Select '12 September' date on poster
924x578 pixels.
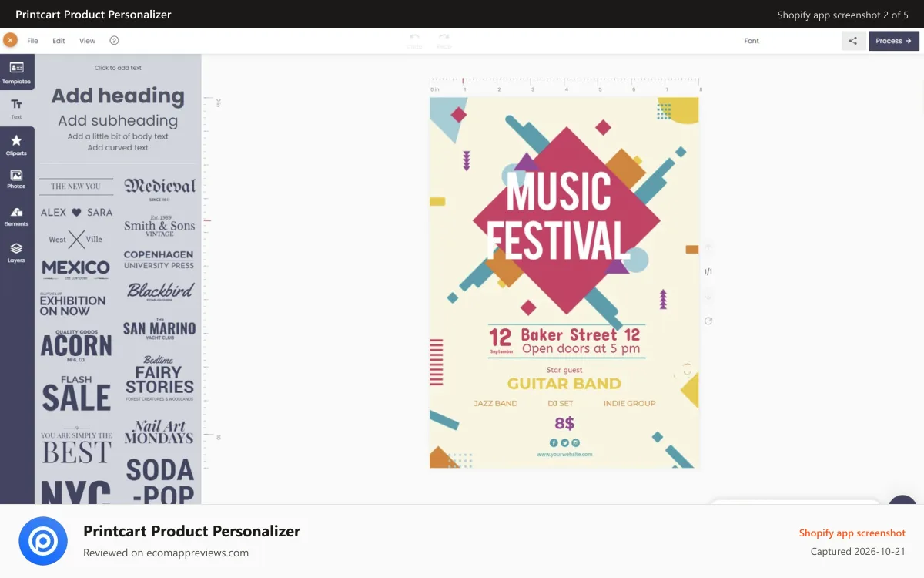point(500,341)
